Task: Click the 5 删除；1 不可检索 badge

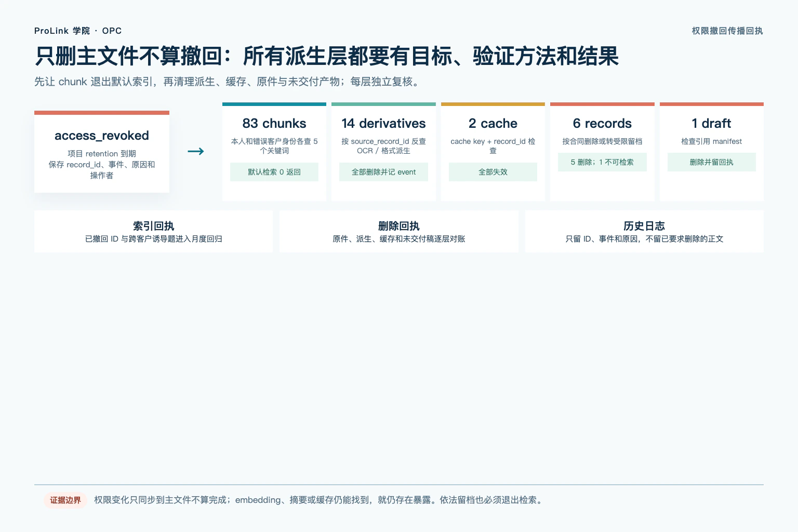Action: [x=602, y=162]
